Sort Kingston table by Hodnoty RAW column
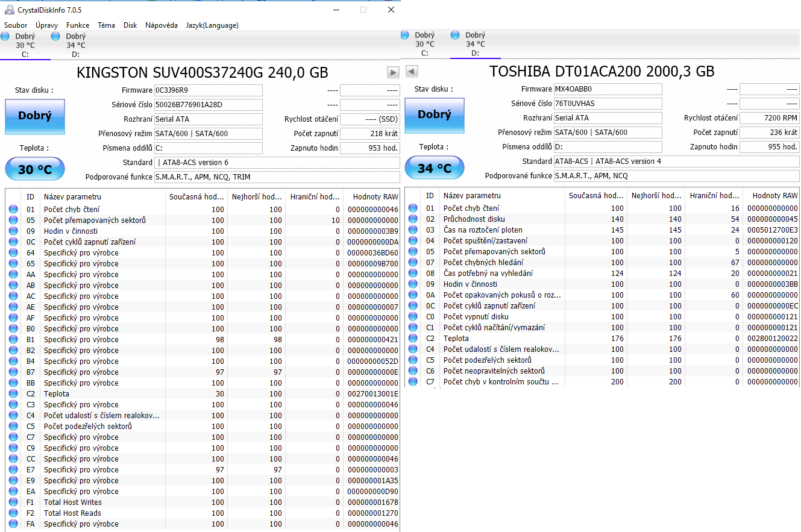Viewport: 801px width, 532px height. 372,197
